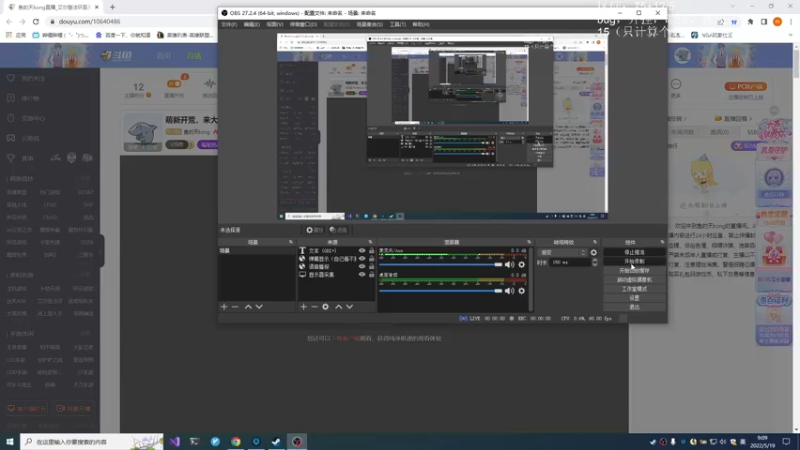Open Chrome icon on taskbar
800x450 pixels.
click(236, 442)
